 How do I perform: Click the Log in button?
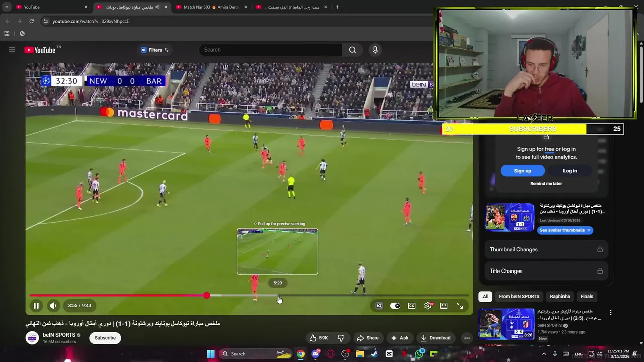[x=570, y=171]
